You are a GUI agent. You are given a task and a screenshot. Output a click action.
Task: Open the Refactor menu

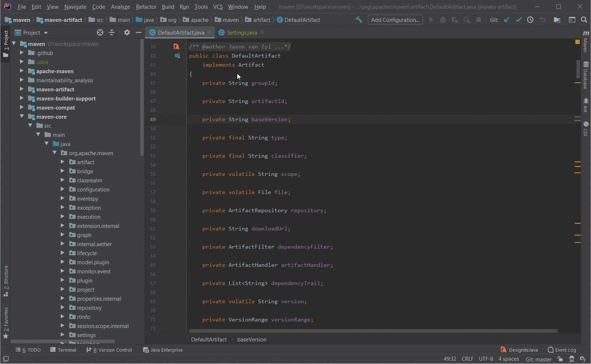[146, 7]
